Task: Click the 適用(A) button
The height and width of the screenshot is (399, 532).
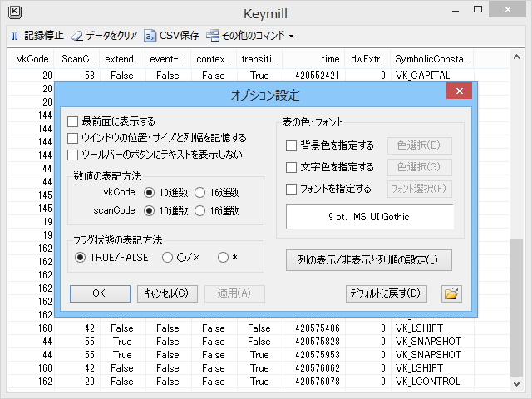Action: (234, 293)
